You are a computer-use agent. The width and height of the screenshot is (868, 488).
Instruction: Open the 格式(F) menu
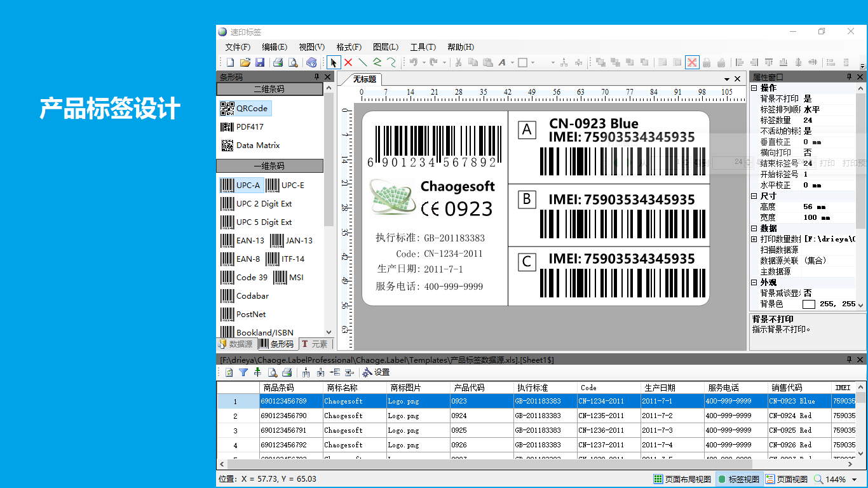[x=349, y=47]
